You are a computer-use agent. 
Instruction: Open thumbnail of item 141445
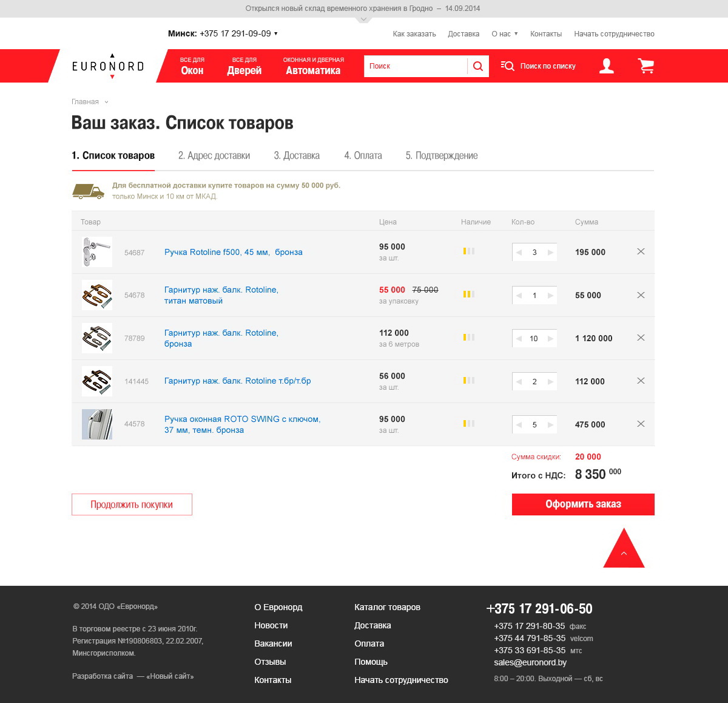pos(97,381)
